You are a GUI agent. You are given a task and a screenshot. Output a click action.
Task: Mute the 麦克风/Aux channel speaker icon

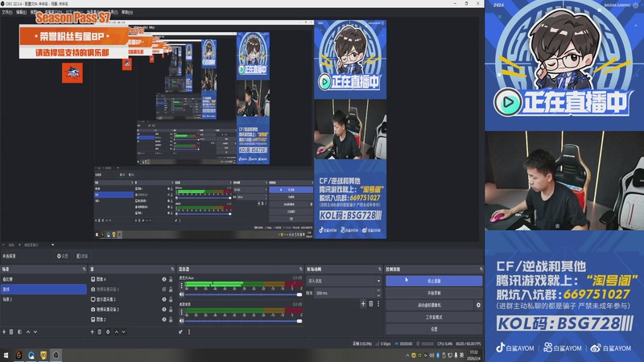[x=182, y=294]
